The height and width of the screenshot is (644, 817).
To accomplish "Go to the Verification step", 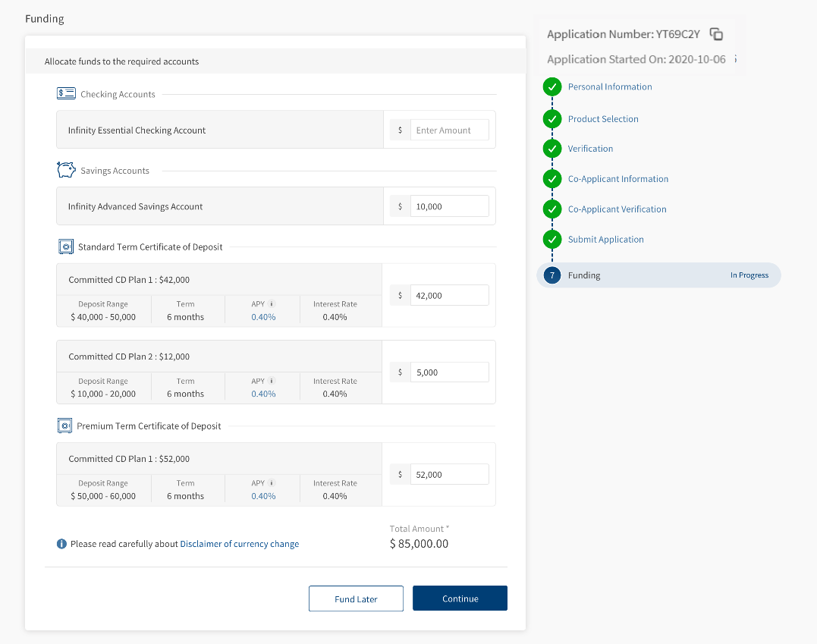I will pyautogui.click(x=590, y=149).
